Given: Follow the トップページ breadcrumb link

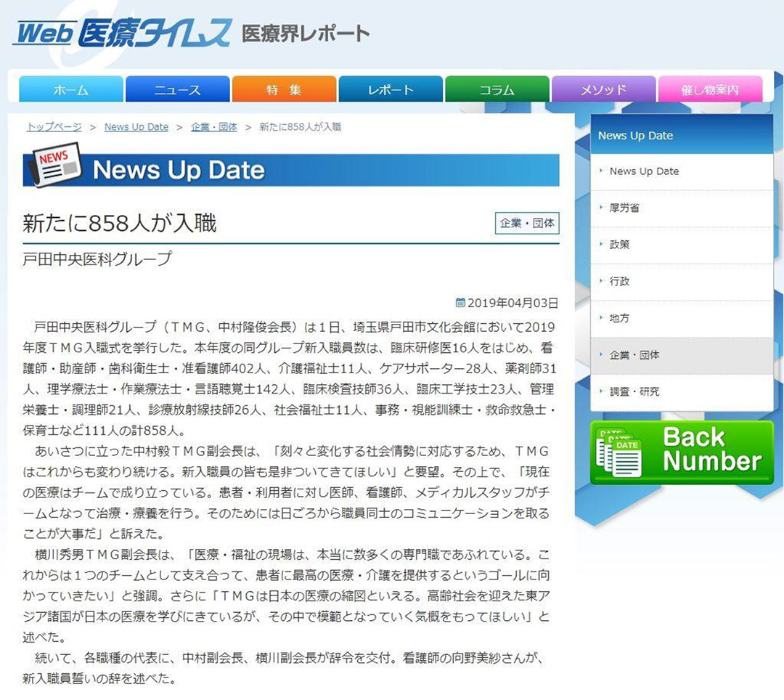Looking at the screenshot, I should [54, 127].
